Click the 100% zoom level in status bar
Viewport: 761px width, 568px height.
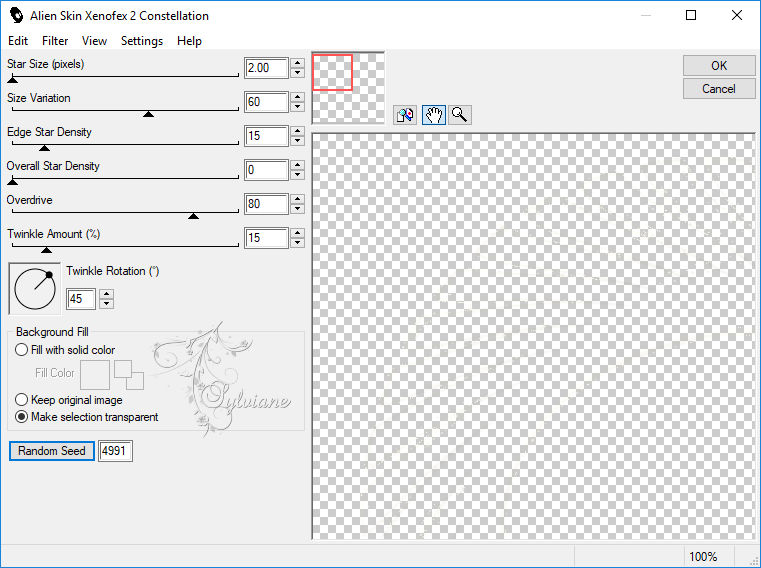tap(703, 556)
